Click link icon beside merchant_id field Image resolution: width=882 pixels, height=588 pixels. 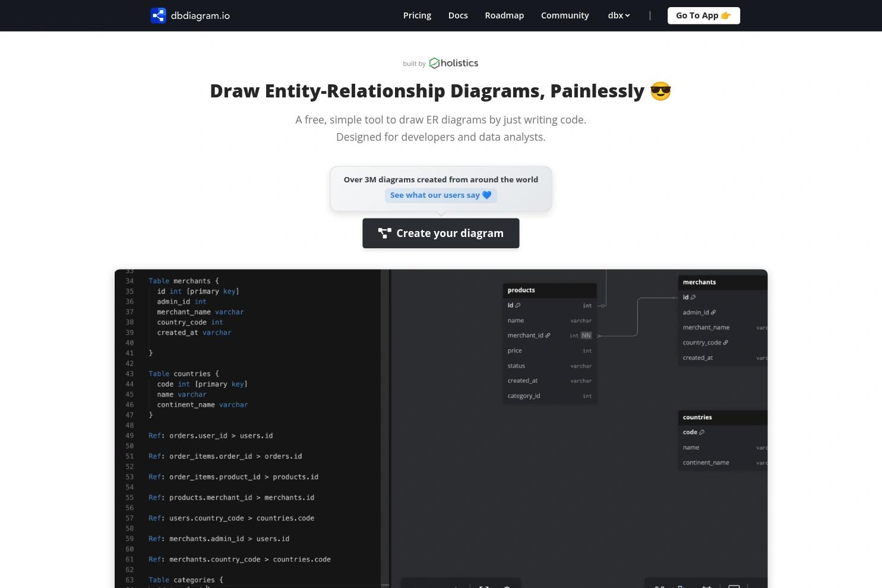[x=548, y=336]
